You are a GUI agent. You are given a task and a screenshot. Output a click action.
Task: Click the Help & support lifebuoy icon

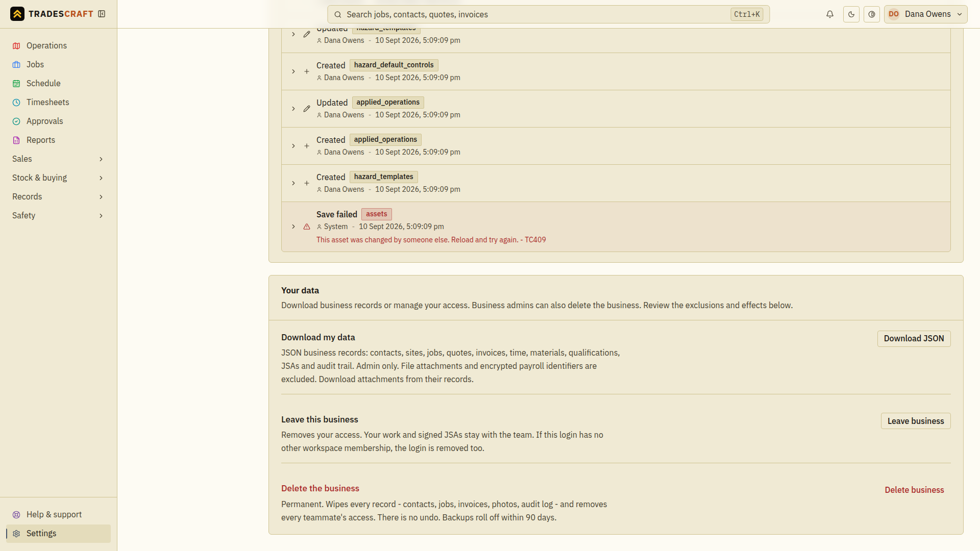[x=16, y=515]
